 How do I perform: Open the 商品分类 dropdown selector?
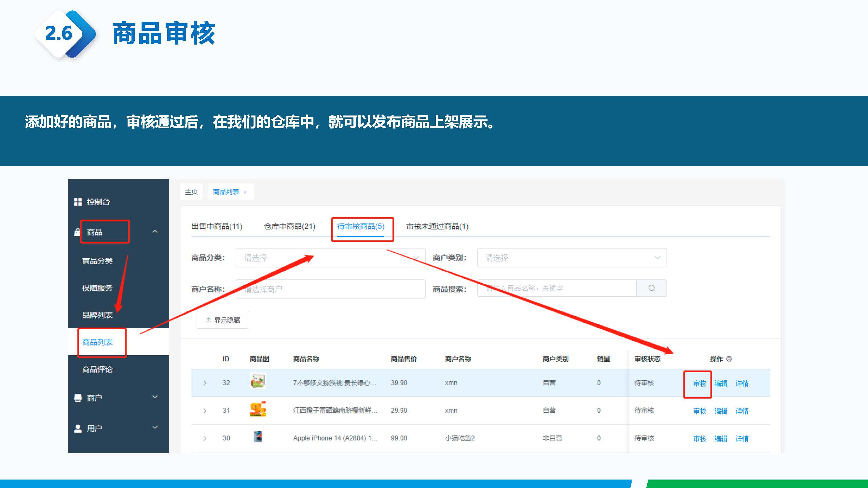click(330, 258)
